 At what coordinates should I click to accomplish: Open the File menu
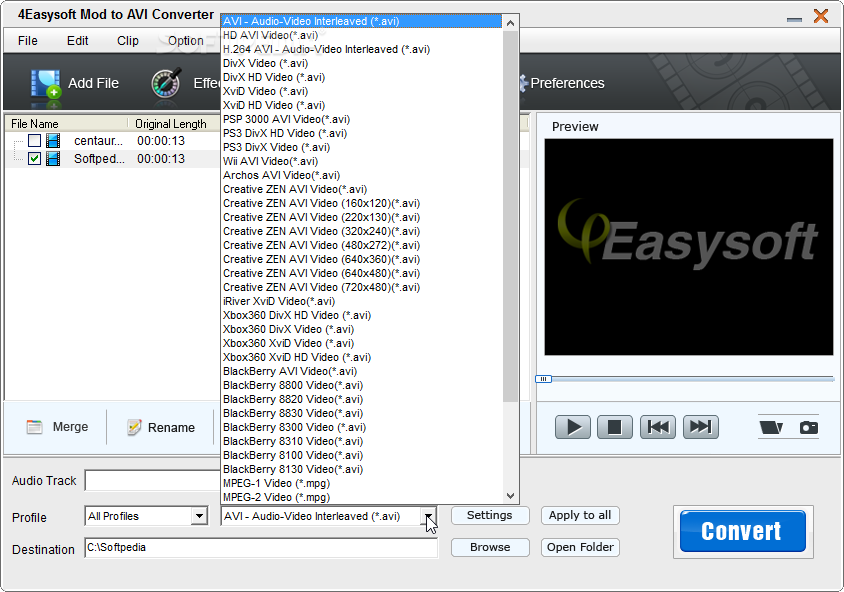27,41
